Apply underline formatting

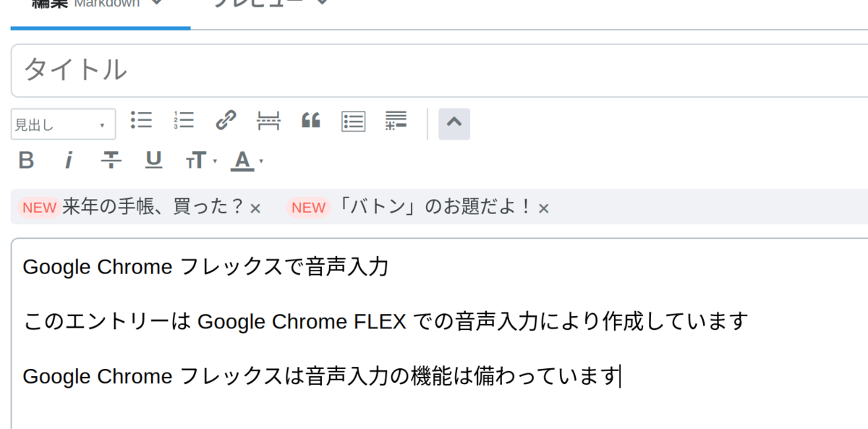(153, 160)
